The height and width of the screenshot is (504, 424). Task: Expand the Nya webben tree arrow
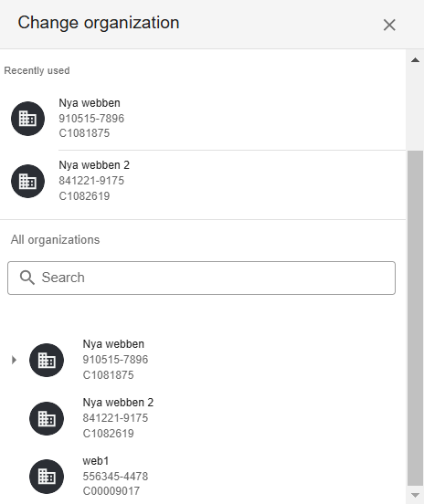[14, 360]
